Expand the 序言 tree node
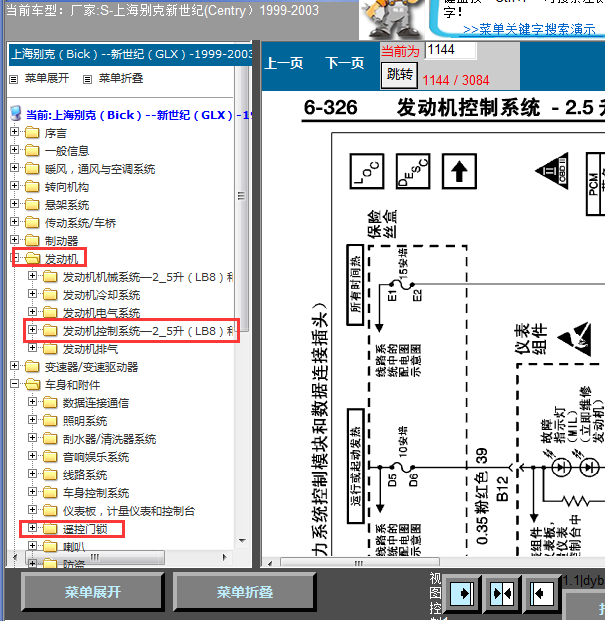Viewport: 605px width, 621px height. point(15,131)
